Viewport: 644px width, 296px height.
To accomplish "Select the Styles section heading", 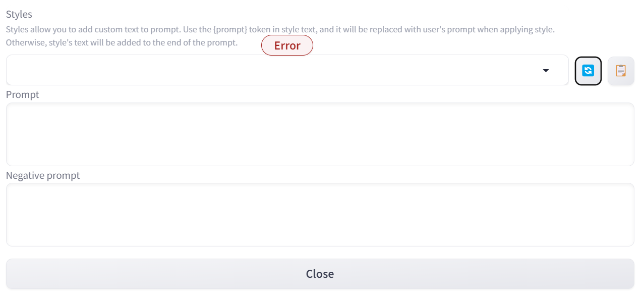I will click(19, 14).
